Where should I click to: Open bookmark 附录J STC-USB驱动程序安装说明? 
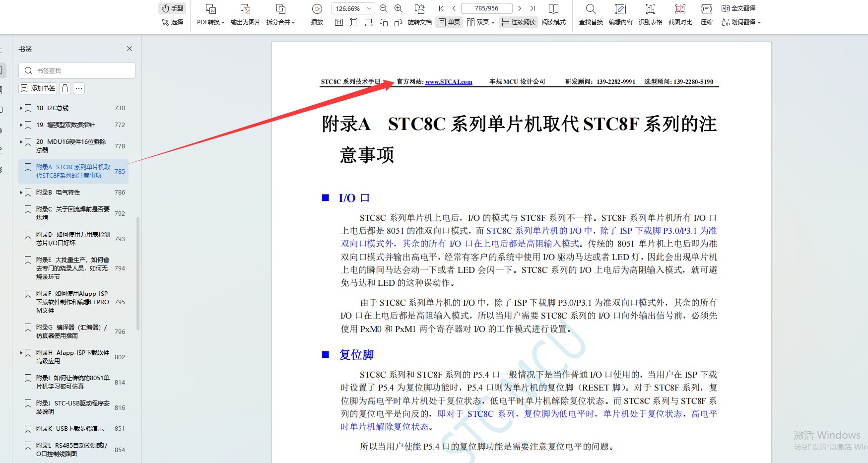tap(73, 407)
